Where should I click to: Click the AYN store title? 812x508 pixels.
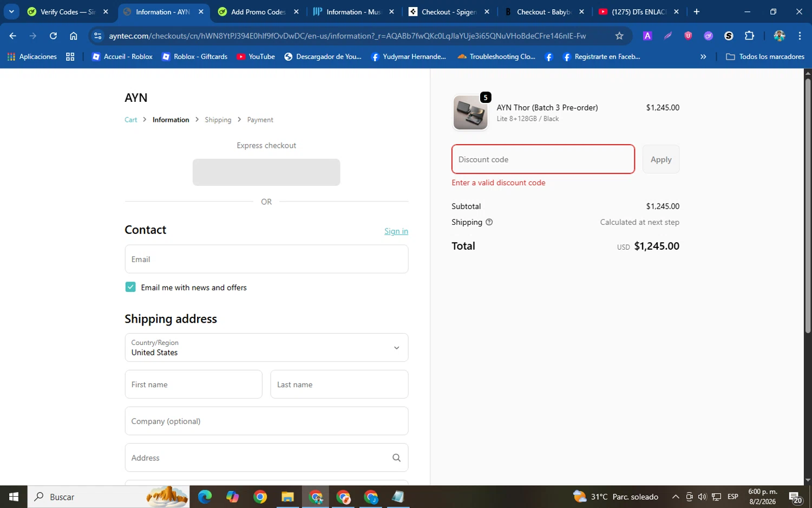pyautogui.click(x=136, y=97)
